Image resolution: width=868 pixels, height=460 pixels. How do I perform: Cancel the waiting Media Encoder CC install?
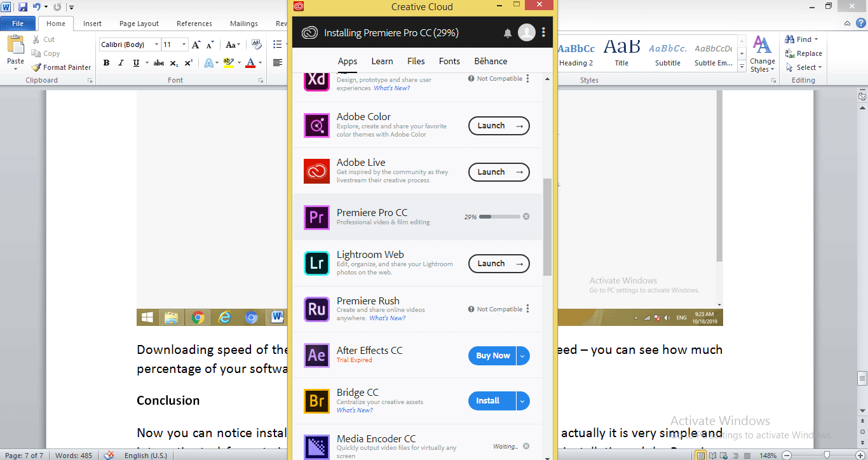coord(526,446)
